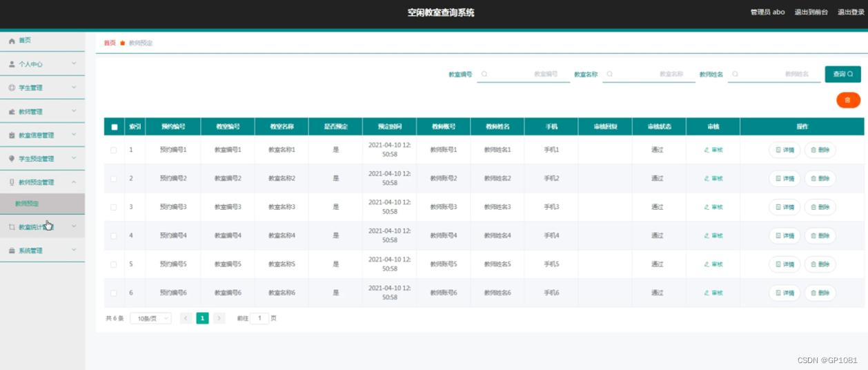This screenshot has width=868, height=370.
Task: Focus the 教师姓名 search input
Action: point(774,74)
